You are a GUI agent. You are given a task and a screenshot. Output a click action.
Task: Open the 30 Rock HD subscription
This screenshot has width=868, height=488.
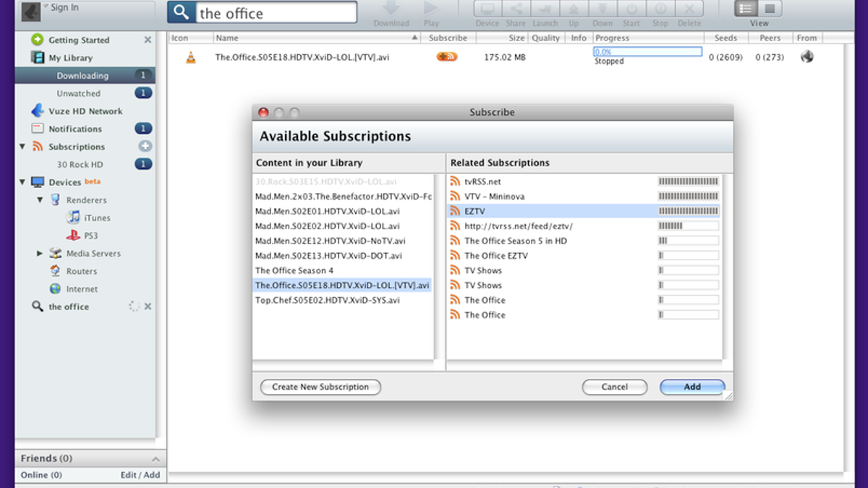pyautogui.click(x=80, y=164)
